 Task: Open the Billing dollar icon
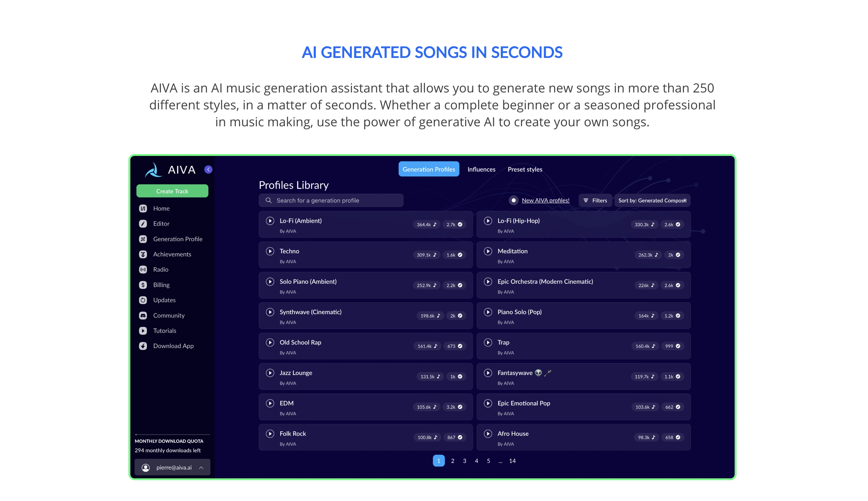143,285
